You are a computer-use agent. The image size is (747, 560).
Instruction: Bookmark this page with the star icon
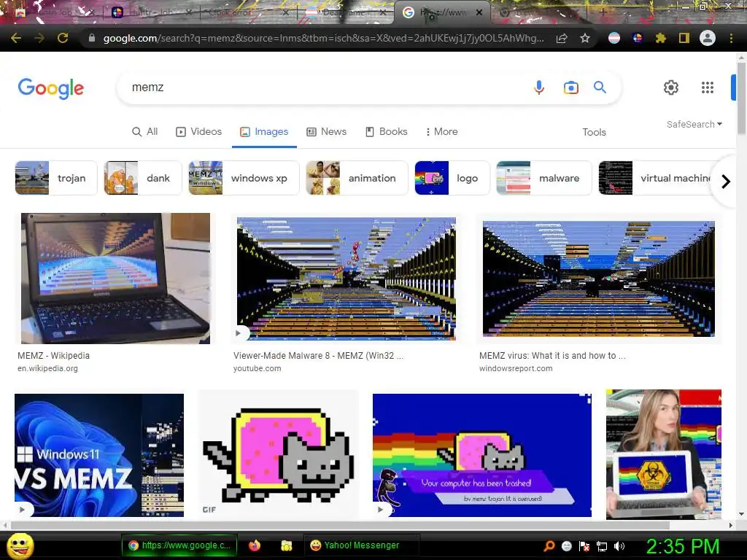[x=585, y=38]
